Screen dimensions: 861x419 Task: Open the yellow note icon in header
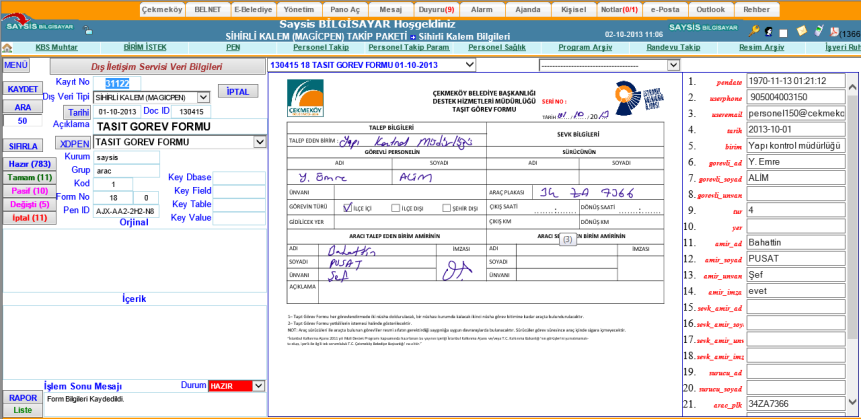click(x=801, y=32)
